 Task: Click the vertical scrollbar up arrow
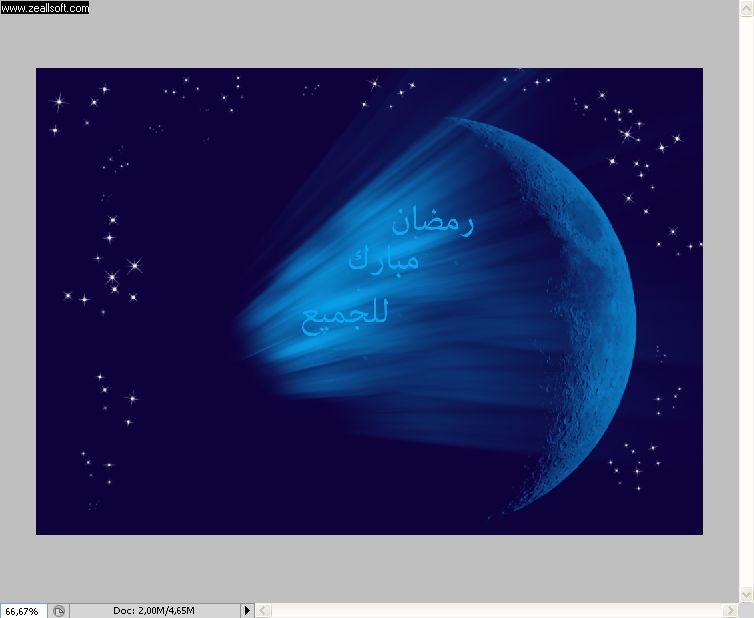point(746,8)
